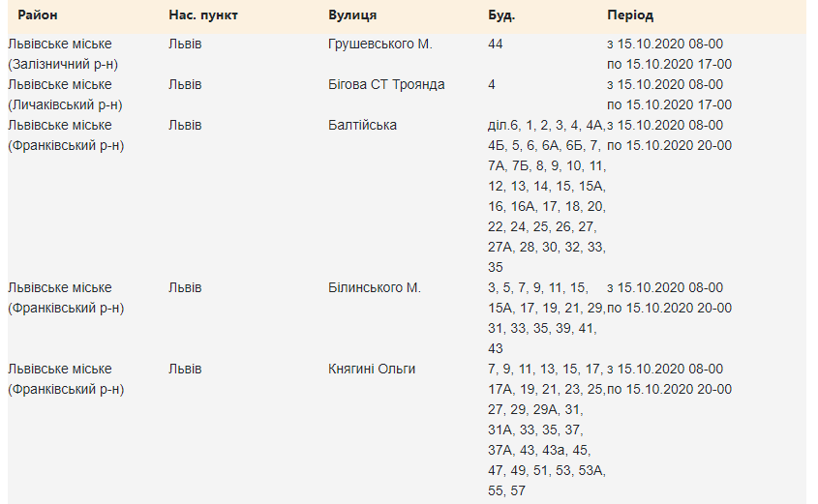Select the Білинського М. street cell
Viewport: 818px width, 504px height.
pyautogui.click(x=375, y=287)
